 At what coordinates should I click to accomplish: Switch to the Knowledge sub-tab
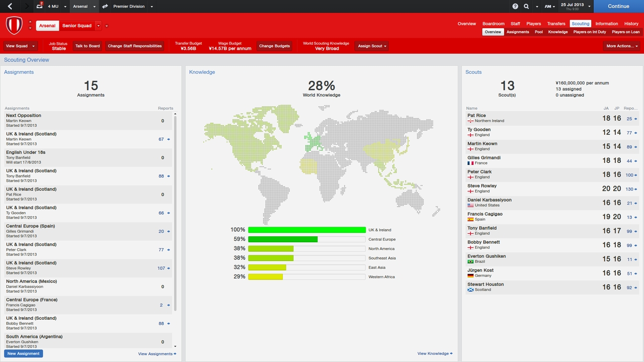coord(557,32)
